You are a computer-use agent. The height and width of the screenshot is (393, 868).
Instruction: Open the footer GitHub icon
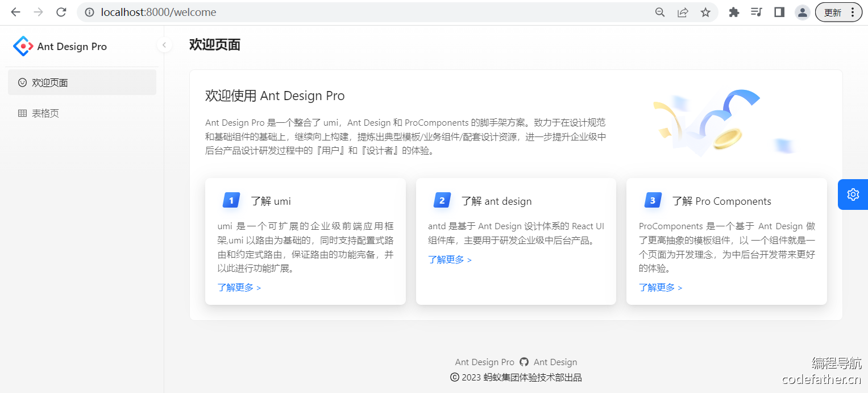[x=524, y=362]
